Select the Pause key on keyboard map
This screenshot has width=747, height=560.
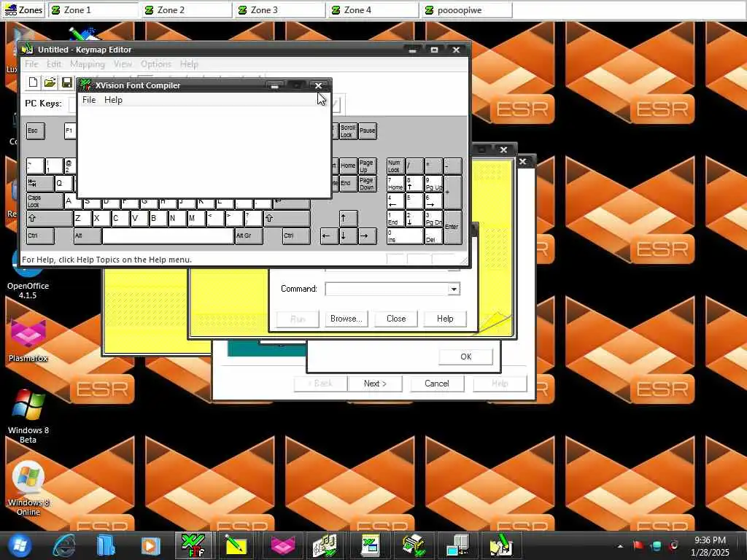(x=368, y=131)
